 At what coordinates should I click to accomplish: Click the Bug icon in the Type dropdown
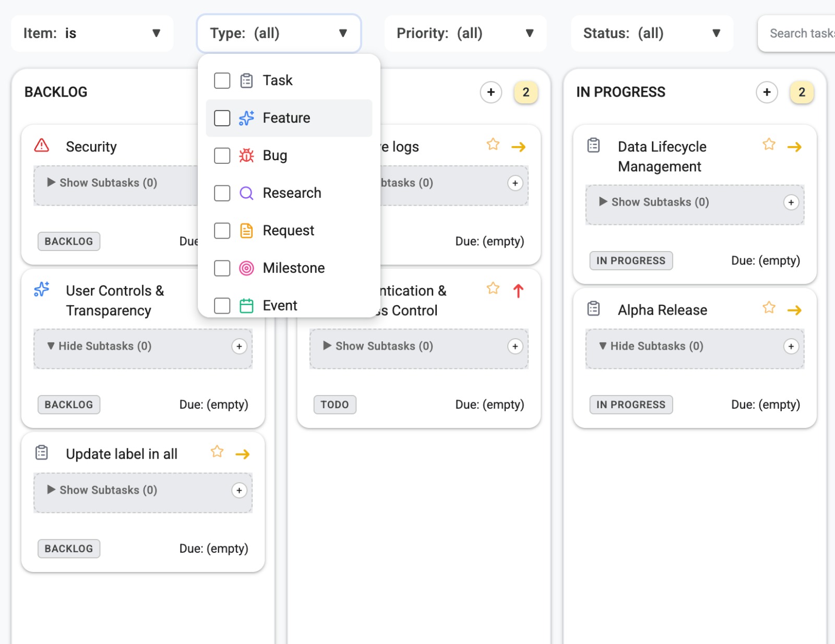tap(246, 155)
